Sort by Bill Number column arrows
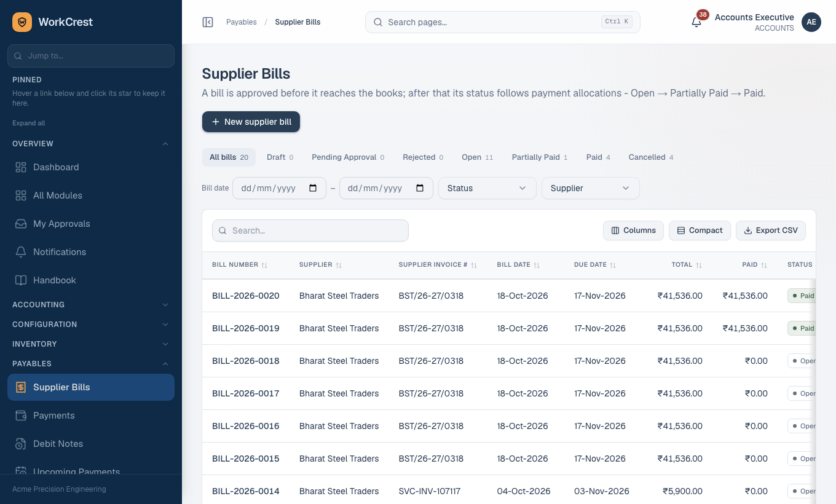 (x=264, y=265)
